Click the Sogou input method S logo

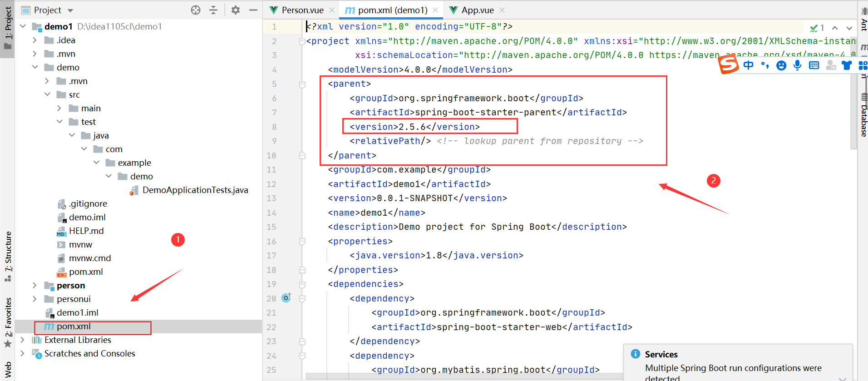click(x=728, y=64)
